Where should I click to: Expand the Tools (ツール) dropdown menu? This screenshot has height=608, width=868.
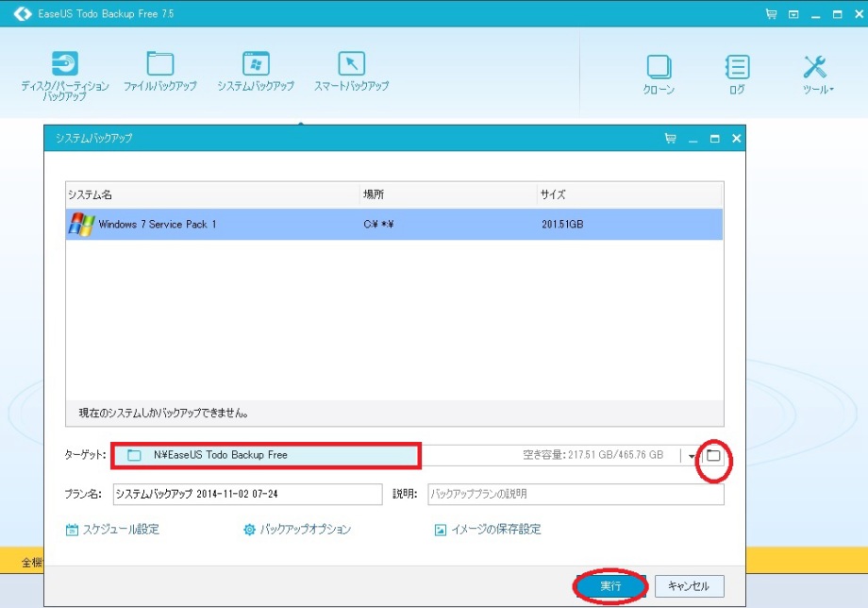pyautogui.click(x=817, y=76)
